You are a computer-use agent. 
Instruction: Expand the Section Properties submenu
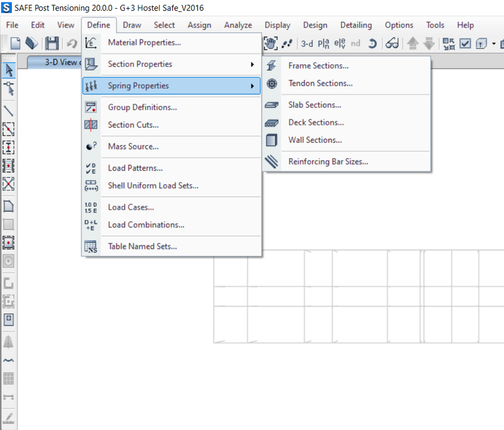pos(171,64)
